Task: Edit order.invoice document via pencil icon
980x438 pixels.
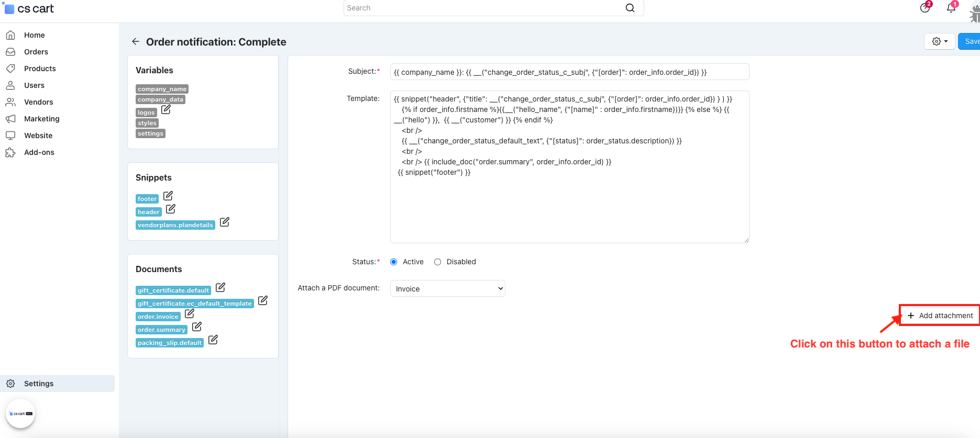Action: (190, 313)
